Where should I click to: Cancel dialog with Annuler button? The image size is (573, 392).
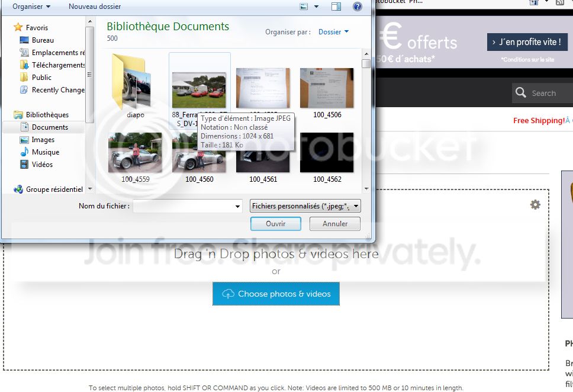[335, 224]
